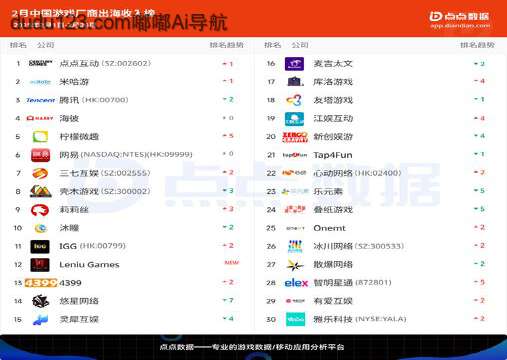This screenshot has width=507, height=360.
Task: Click the colorful number 3 logo in row 18
Action: click(x=294, y=100)
